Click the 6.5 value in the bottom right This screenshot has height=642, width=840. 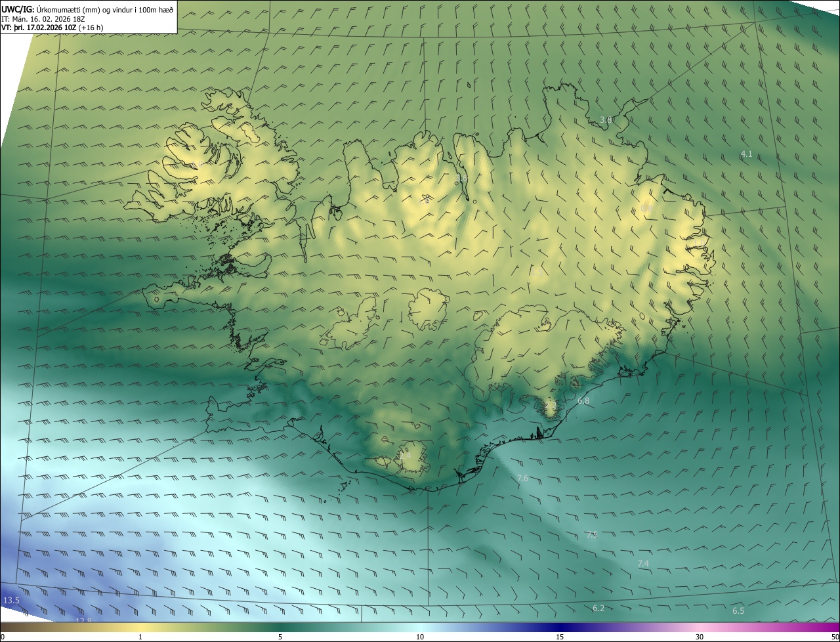(x=738, y=611)
